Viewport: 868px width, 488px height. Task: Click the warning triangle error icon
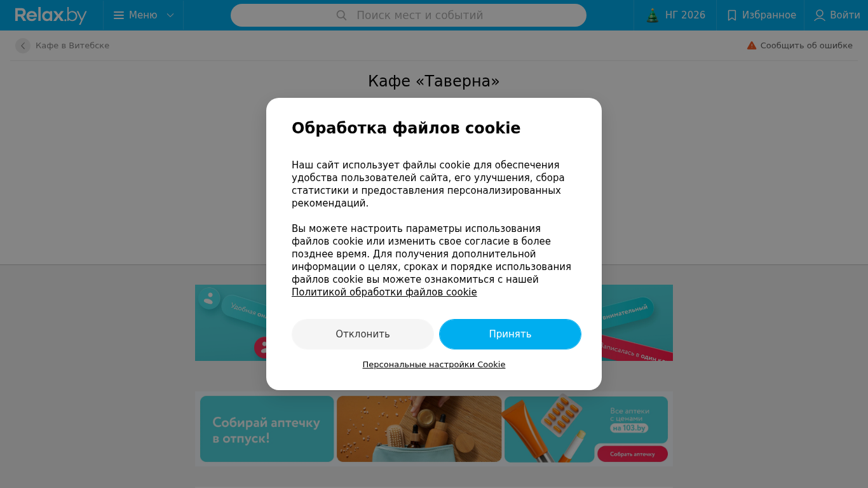tap(752, 45)
